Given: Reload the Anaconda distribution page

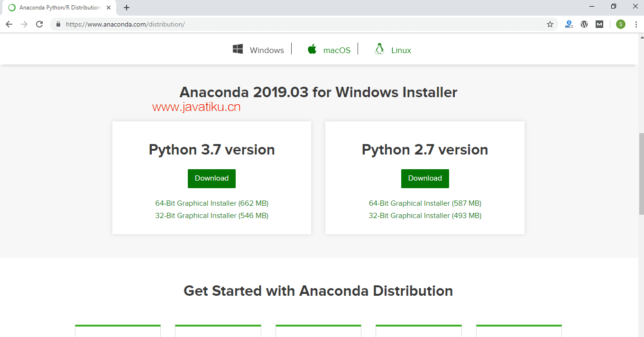Looking at the screenshot, I should pos(40,24).
